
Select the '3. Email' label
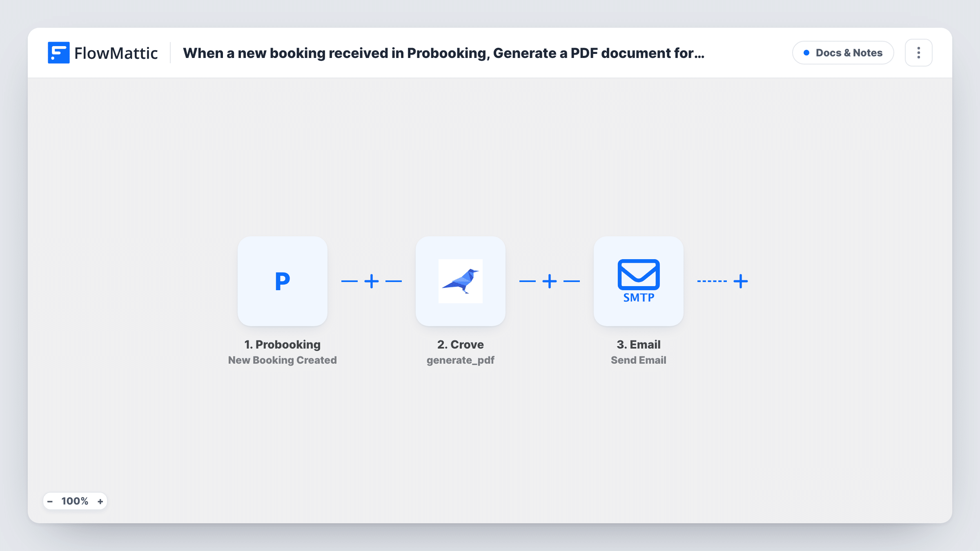click(x=639, y=344)
